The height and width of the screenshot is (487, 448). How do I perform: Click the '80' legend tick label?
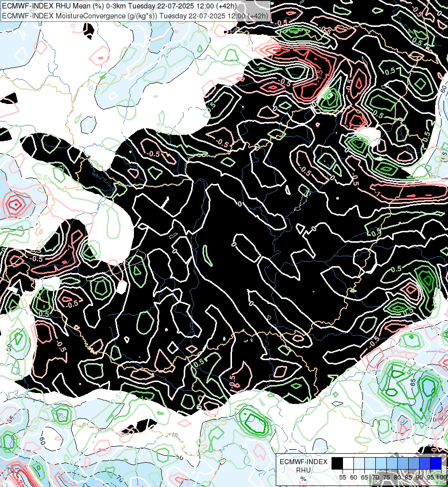point(397,478)
